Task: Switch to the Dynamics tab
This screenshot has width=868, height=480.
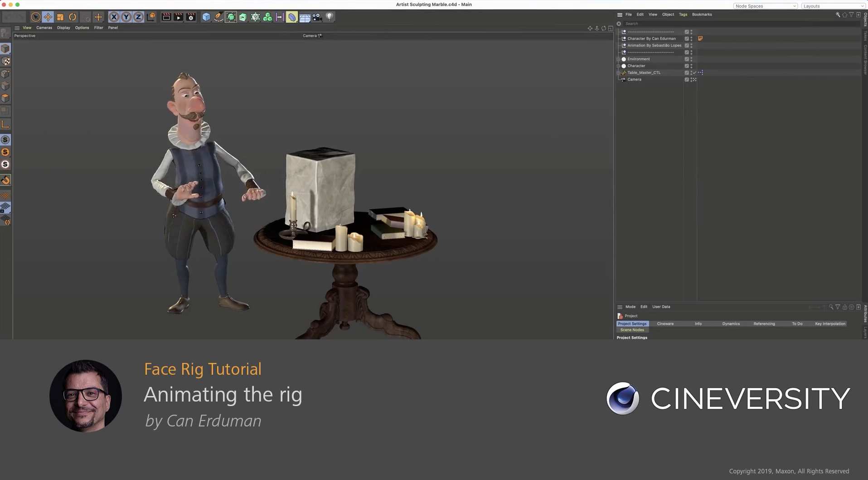Action: click(x=731, y=323)
